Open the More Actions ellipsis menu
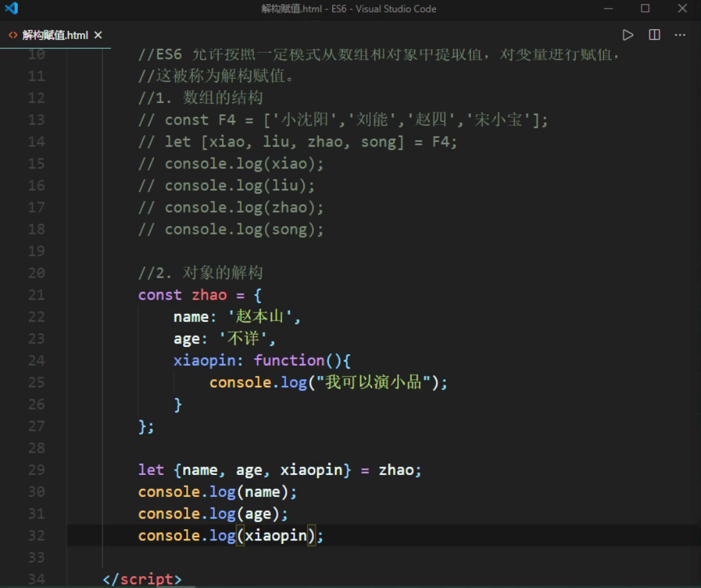Viewport: 701px width, 588px height. click(680, 35)
